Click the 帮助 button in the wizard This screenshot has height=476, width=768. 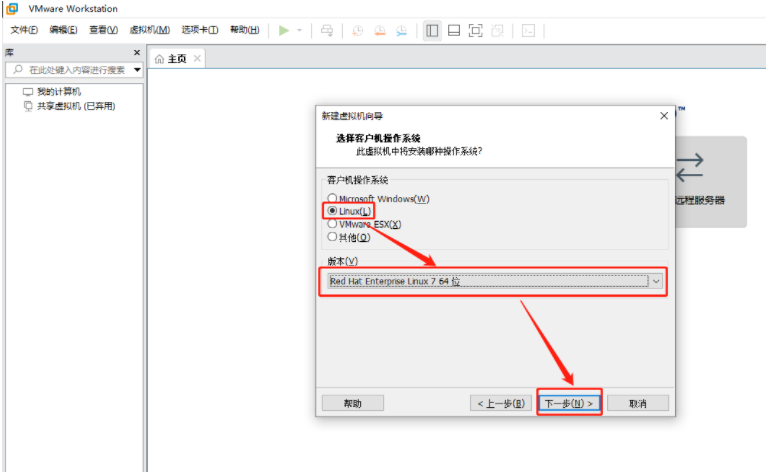click(353, 404)
